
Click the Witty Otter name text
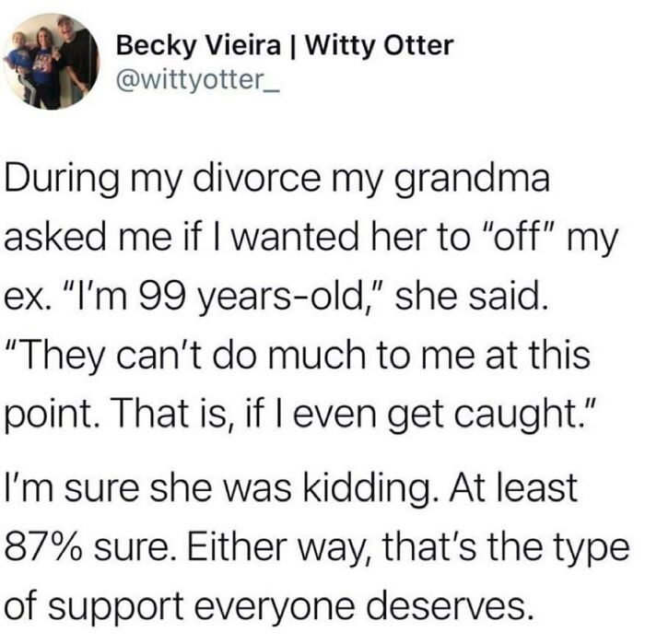380,45
